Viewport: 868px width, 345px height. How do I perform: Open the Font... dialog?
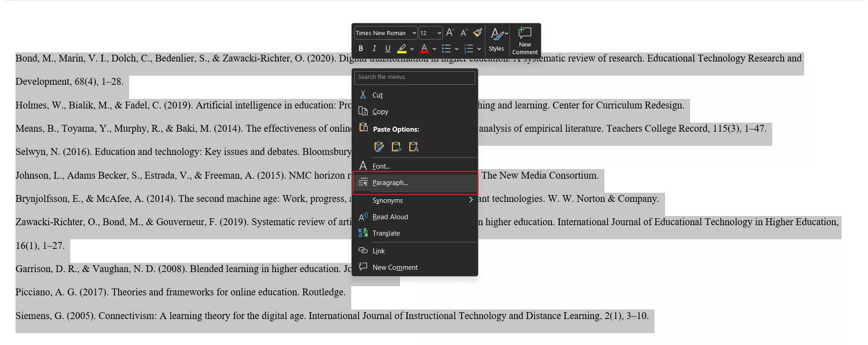pyautogui.click(x=415, y=166)
